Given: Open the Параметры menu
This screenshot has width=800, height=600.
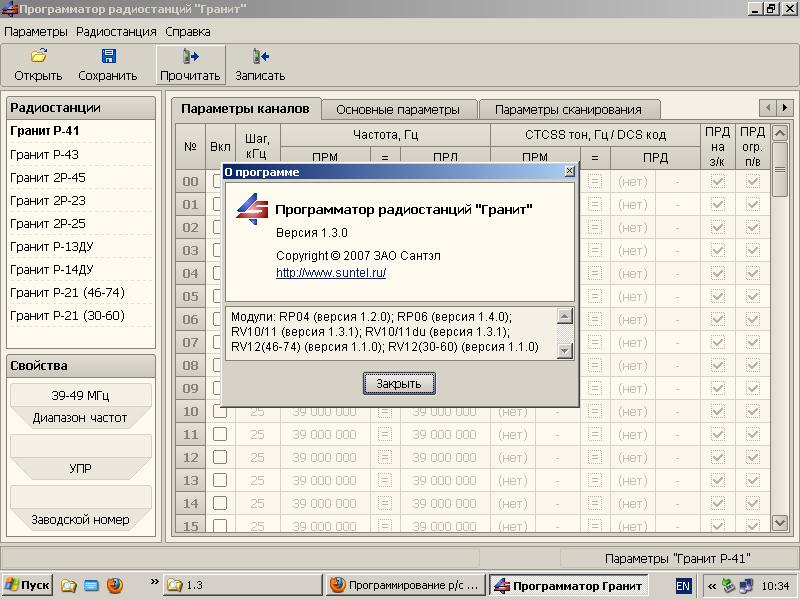Looking at the screenshot, I should [36, 32].
